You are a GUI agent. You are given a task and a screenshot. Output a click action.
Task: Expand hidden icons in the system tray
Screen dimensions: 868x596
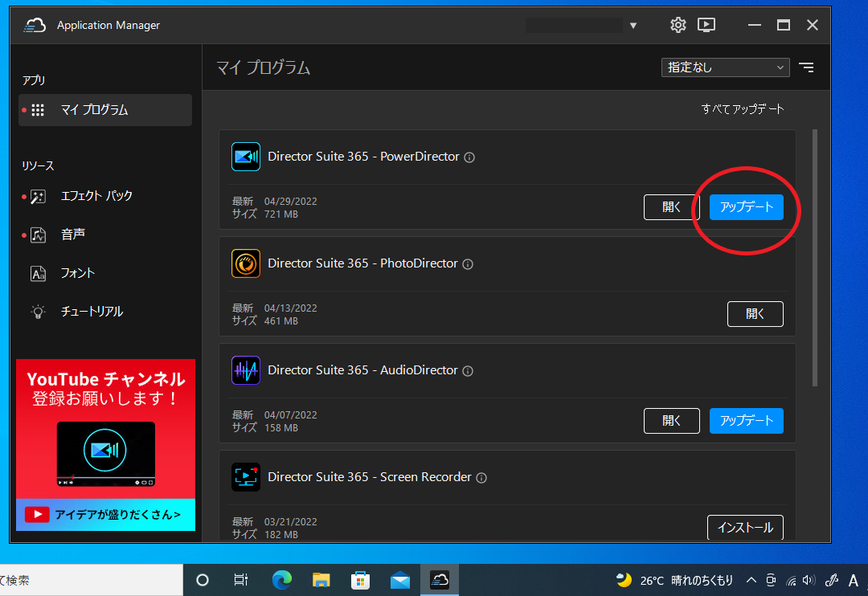(x=751, y=579)
